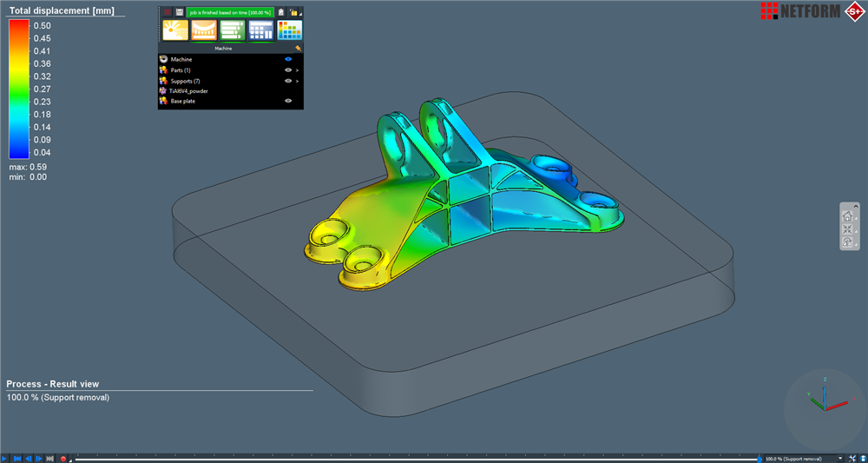The width and height of the screenshot is (868, 463).
Task: Click the save disk icon
Action: pos(179,12)
